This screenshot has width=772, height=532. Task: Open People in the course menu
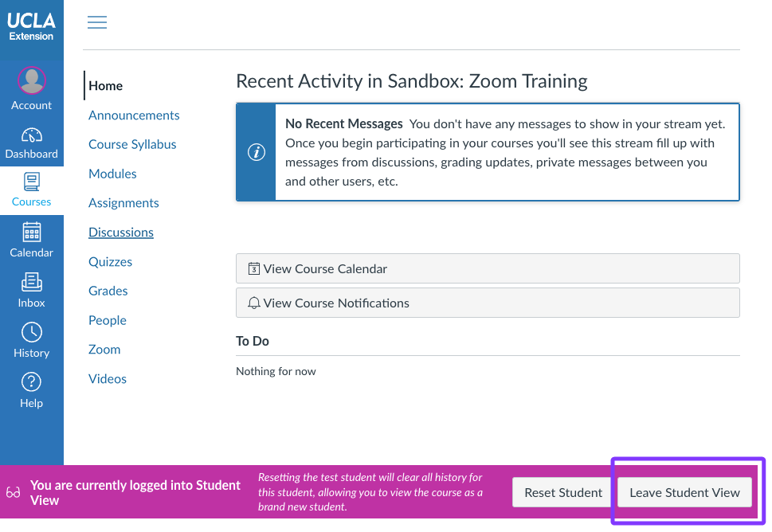(108, 320)
